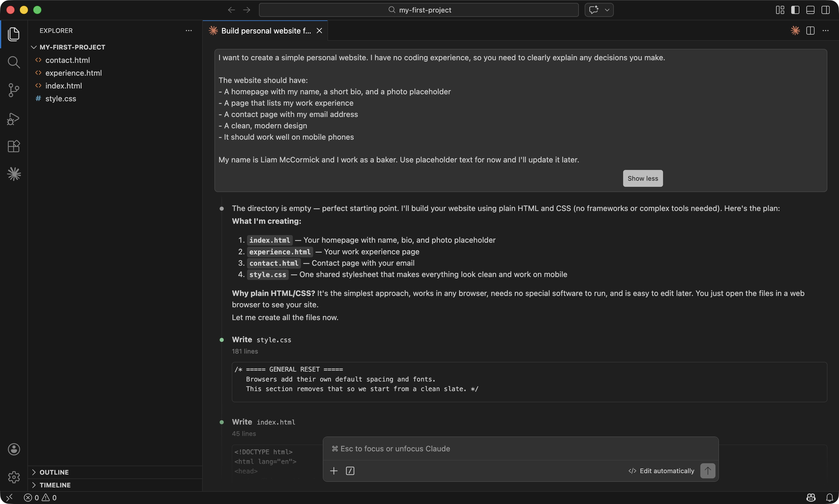Toggle the secondary side bar visibility
Screen dimensions: 839x504
pyautogui.click(x=825, y=10)
